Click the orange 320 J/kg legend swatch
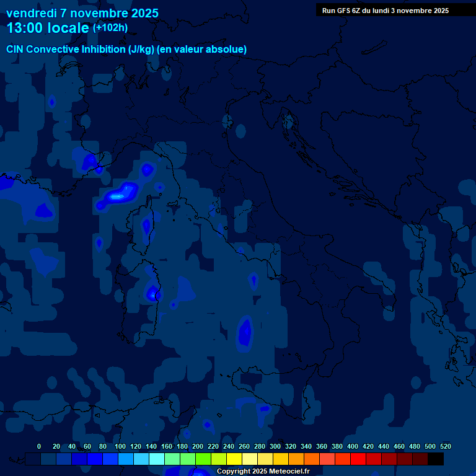476x476 pixels. pyautogui.click(x=281, y=459)
